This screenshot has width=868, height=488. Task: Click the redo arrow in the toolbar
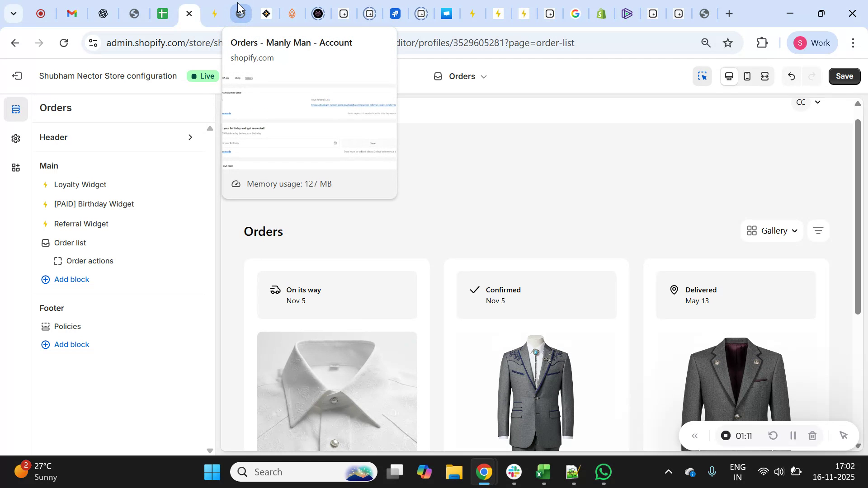(x=812, y=76)
